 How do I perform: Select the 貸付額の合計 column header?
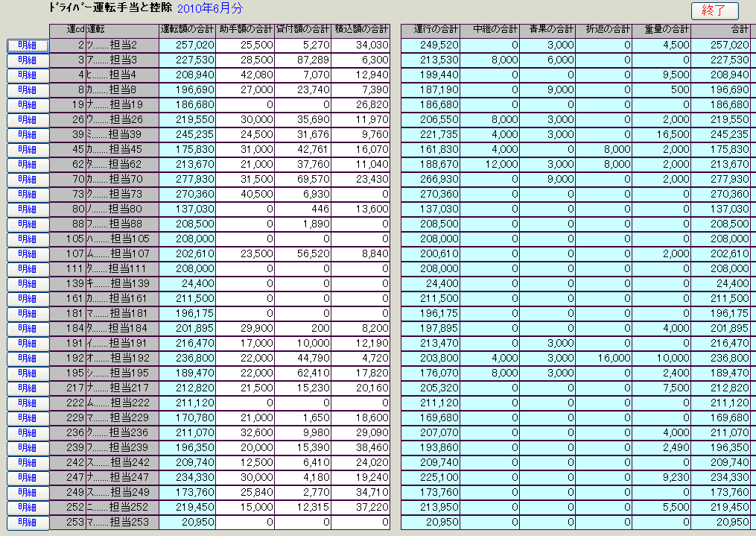(x=303, y=30)
